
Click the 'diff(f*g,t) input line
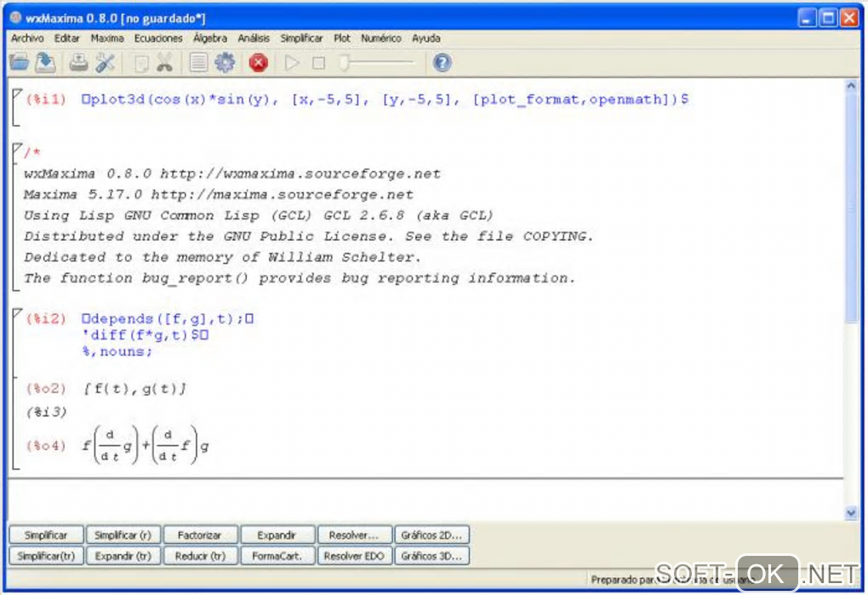(x=146, y=335)
